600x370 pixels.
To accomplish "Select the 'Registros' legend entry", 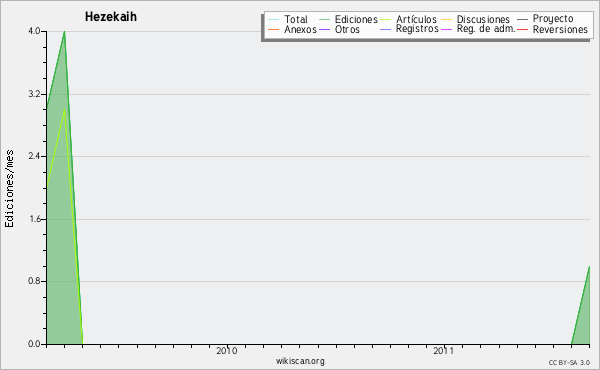I will (x=417, y=29).
